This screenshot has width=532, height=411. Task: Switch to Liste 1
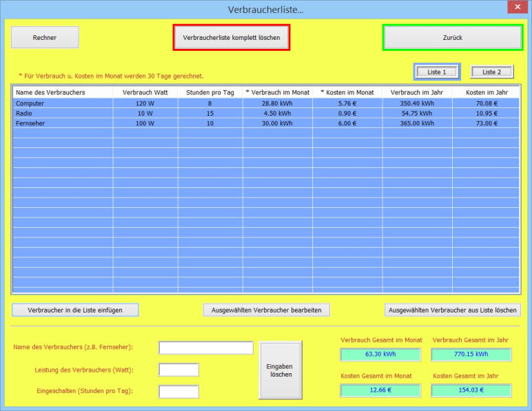coord(436,72)
